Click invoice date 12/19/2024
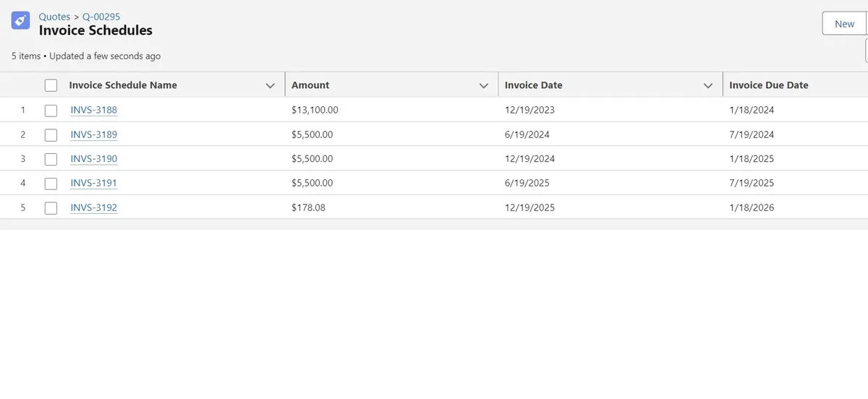This screenshot has height=399, width=868. pyautogui.click(x=529, y=158)
